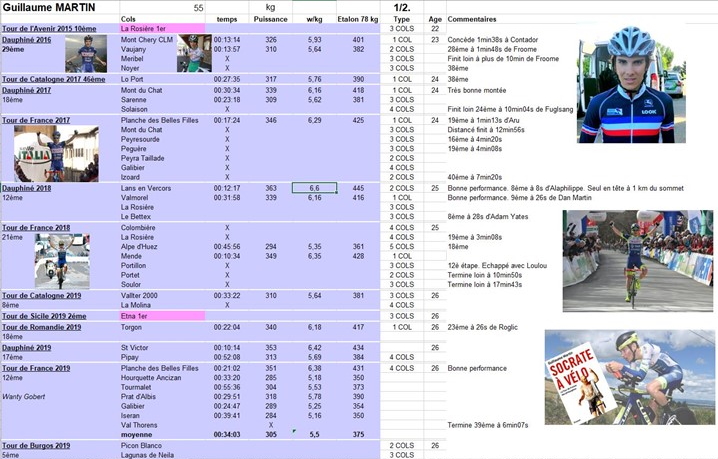This screenshot has width=718, height=459.
Task: Click the w/kg column header
Action: (315, 19)
